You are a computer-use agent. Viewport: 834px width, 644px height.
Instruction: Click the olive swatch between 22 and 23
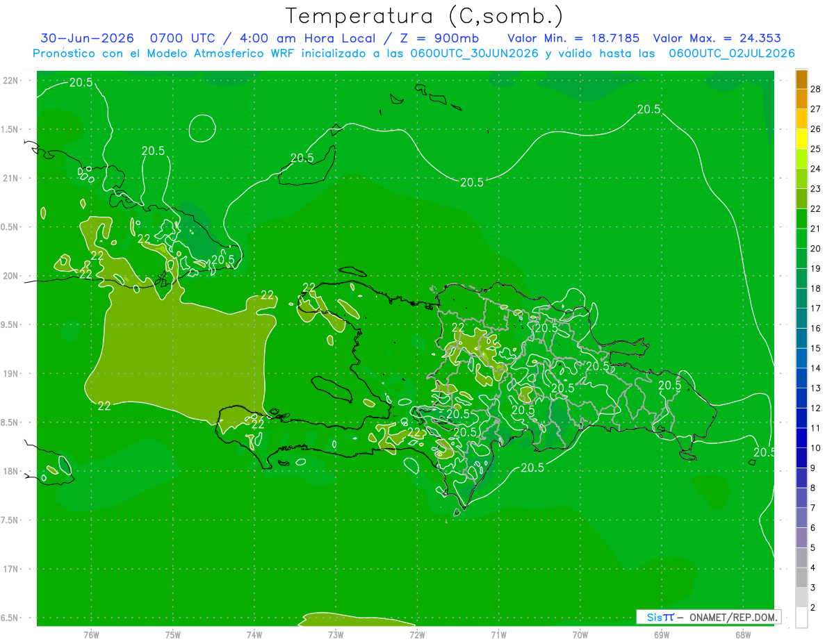point(801,199)
